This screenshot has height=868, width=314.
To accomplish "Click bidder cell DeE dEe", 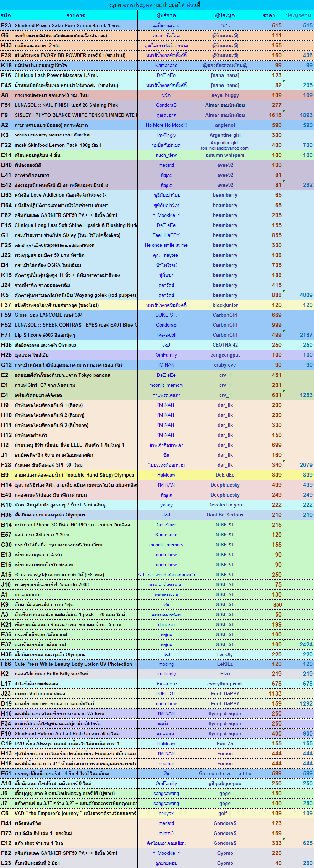I will coord(225,475).
